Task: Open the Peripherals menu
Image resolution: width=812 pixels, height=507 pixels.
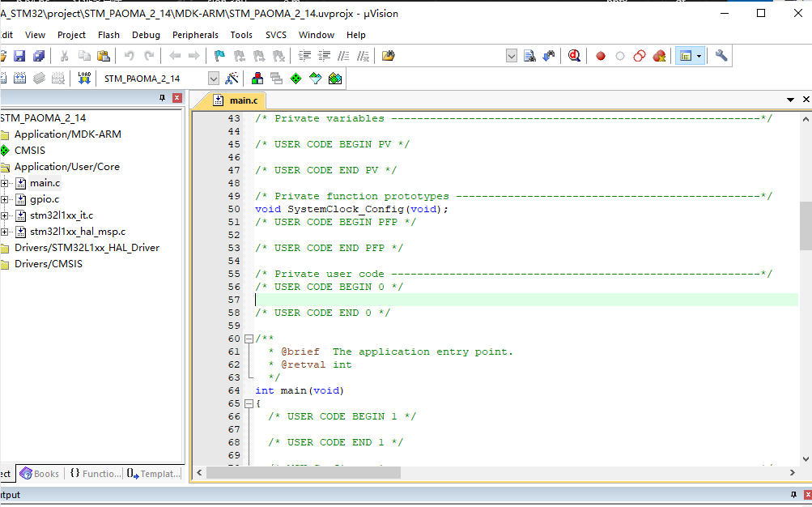Action: pyautogui.click(x=195, y=35)
